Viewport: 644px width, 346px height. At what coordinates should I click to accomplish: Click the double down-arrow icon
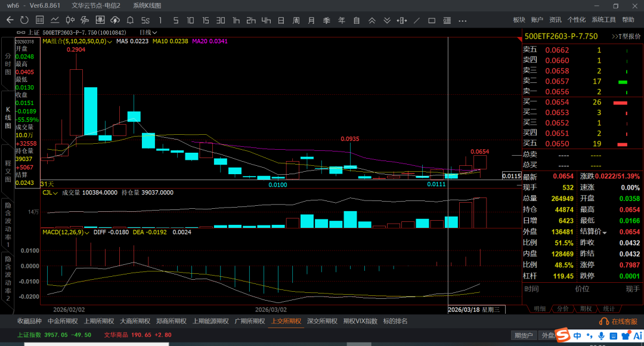pos(387,20)
